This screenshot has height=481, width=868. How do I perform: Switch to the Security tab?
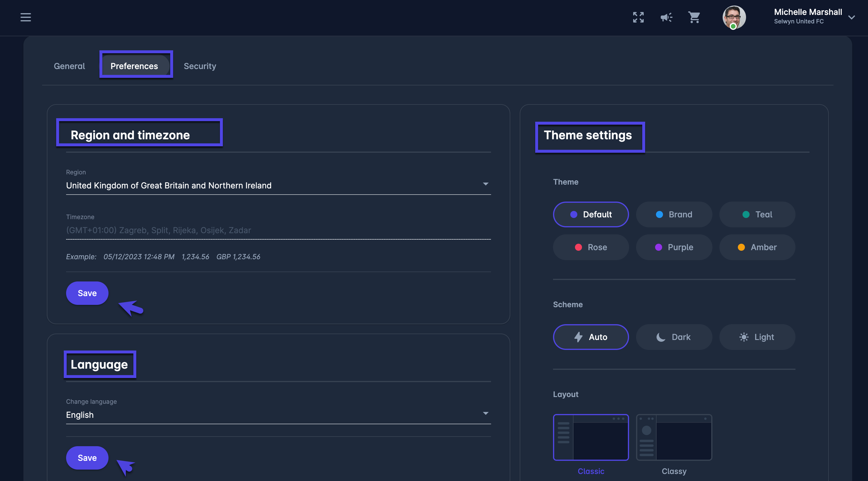point(200,66)
